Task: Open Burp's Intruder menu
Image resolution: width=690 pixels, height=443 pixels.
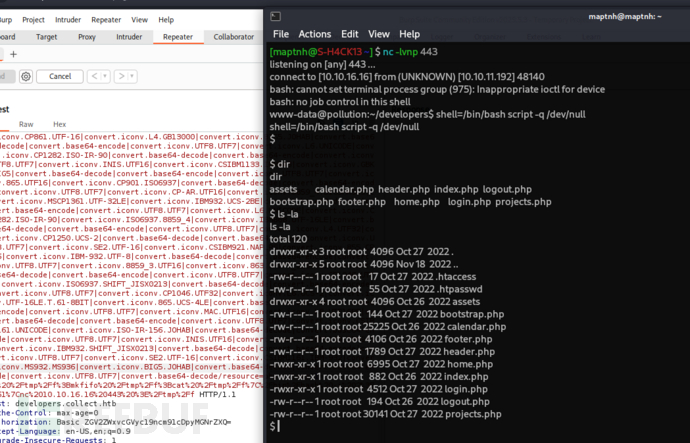Action: tap(68, 20)
